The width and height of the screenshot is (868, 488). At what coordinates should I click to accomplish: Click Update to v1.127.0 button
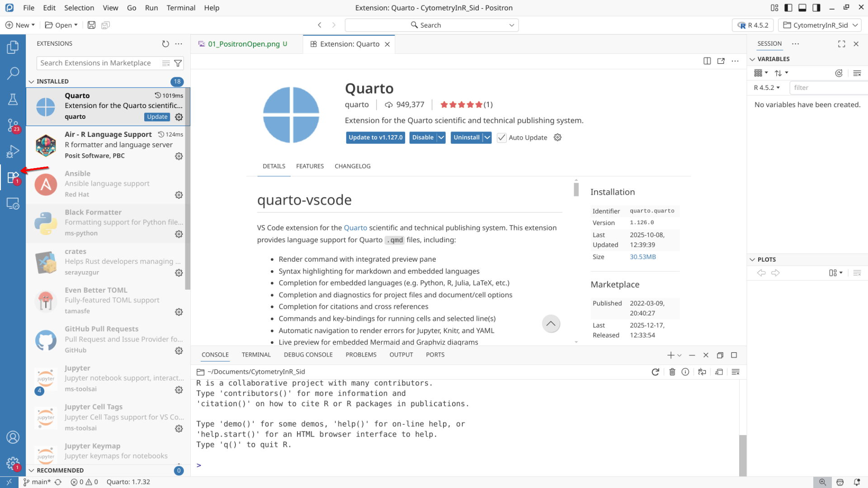click(375, 138)
